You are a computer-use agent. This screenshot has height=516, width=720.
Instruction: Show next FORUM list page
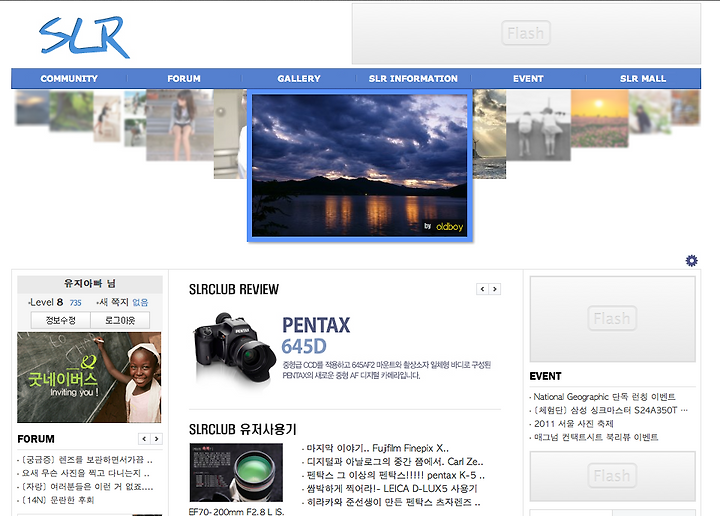(157, 439)
